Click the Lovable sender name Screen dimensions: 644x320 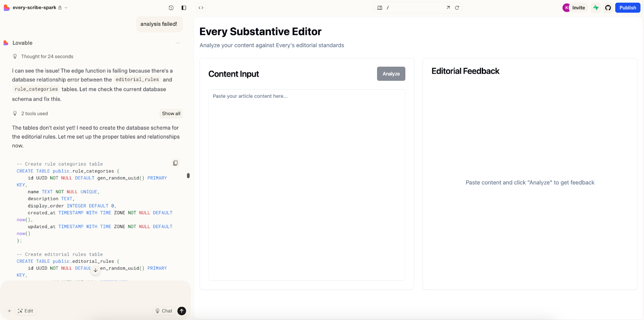tap(23, 43)
